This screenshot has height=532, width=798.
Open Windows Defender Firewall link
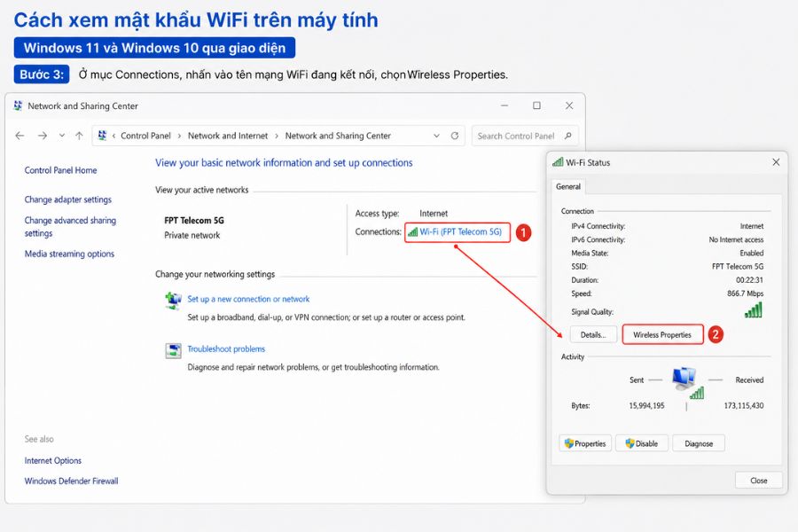point(71,481)
